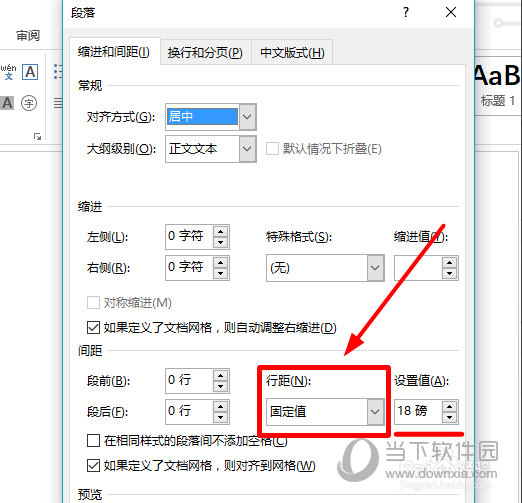
Task: Open the font dialog launcher arrow
Action: point(37,136)
